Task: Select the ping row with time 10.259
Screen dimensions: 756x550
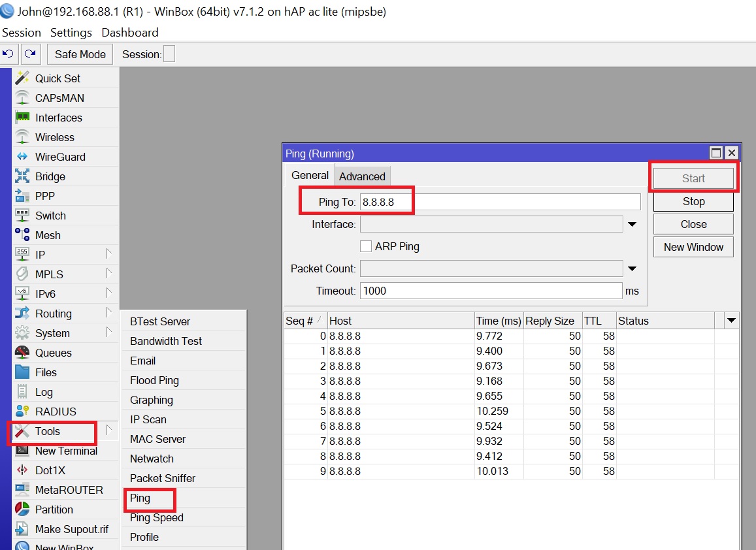Action: pos(511,411)
